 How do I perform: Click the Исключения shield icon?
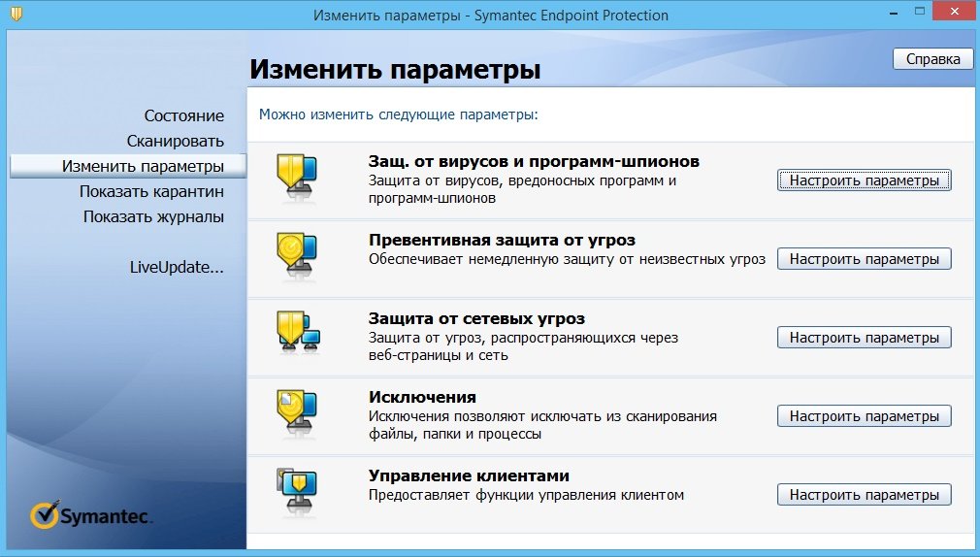coord(297,412)
